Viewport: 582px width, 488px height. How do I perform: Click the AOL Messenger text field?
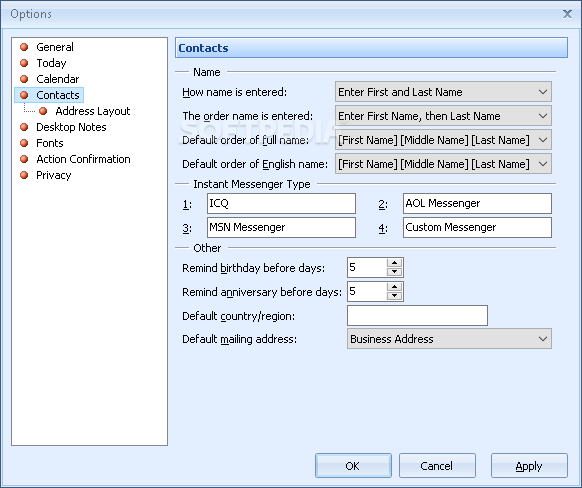tap(477, 203)
